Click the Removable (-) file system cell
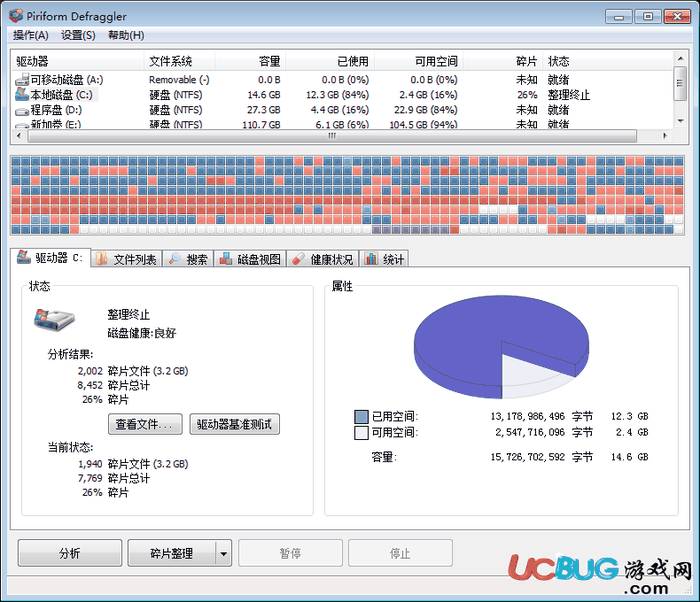Viewport: 700px width, 602px height. coord(179,80)
